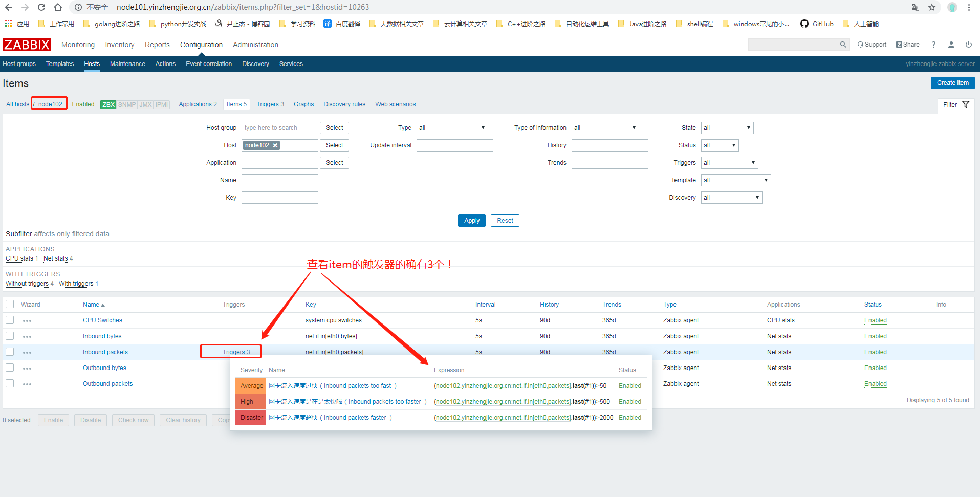This screenshot has width=980, height=497.
Task: Open wizard dots for Outbound bytes
Action: [x=27, y=369]
